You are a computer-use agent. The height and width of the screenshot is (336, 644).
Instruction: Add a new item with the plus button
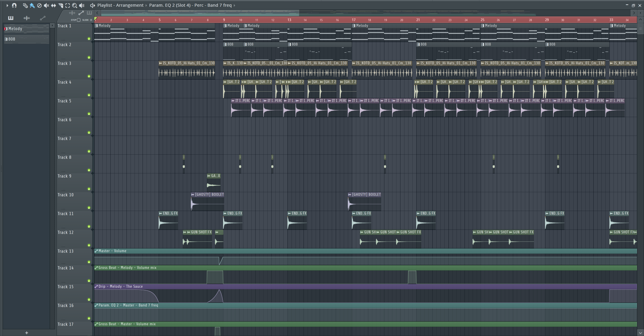26,333
